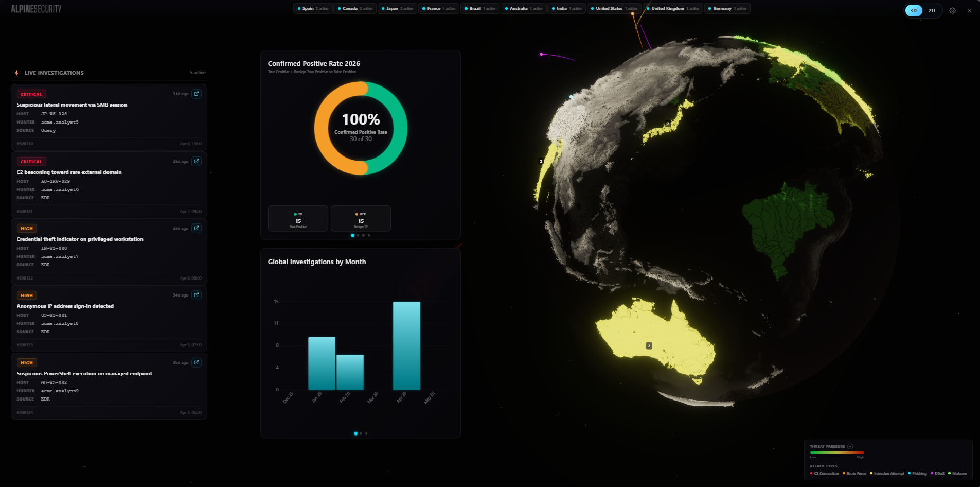
Task: Click host value US-WS-031
Action: [x=54, y=315]
